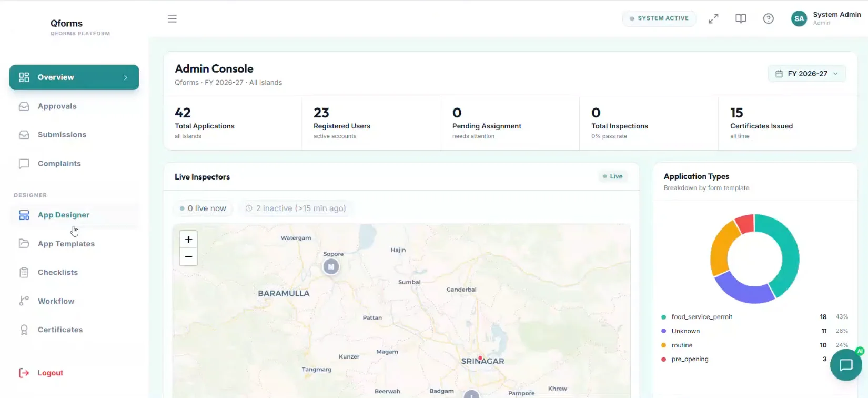Zoom out on the map
The image size is (868, 398).
point(188,257)
